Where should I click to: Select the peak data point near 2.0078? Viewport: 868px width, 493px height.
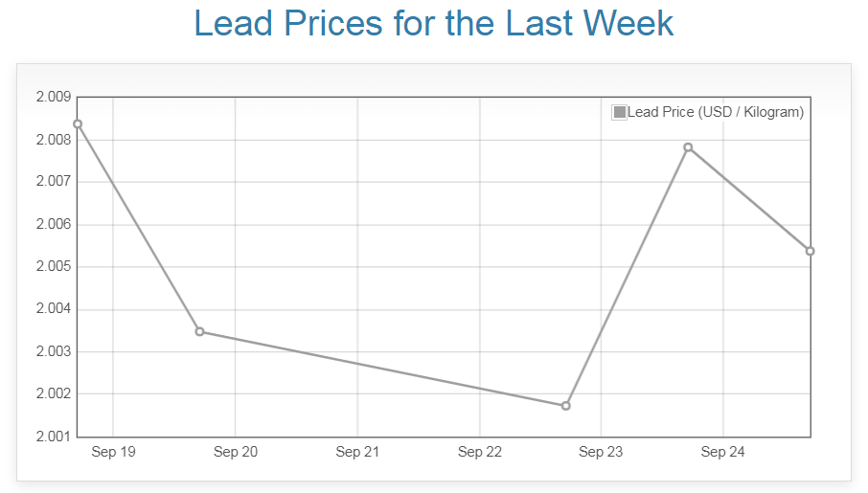688,147
